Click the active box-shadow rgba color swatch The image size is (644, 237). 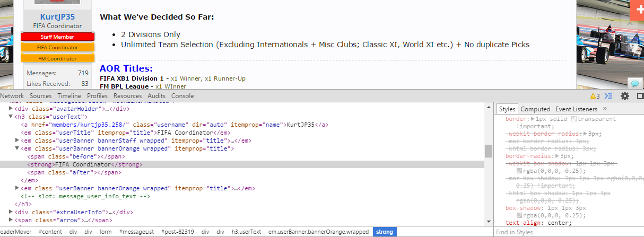point(519,215)
